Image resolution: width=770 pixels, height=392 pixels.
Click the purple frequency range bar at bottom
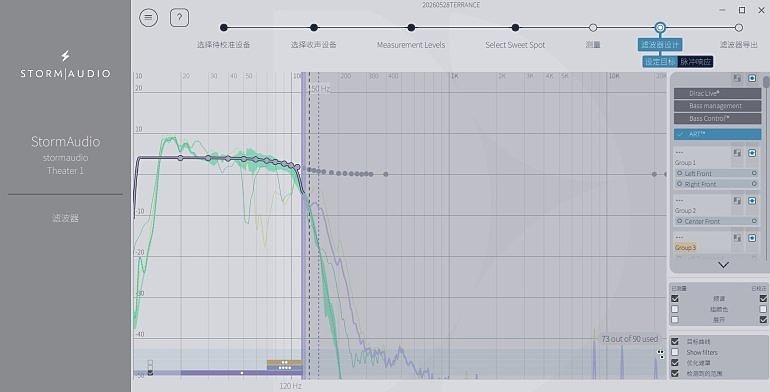(x=241, y=373)
